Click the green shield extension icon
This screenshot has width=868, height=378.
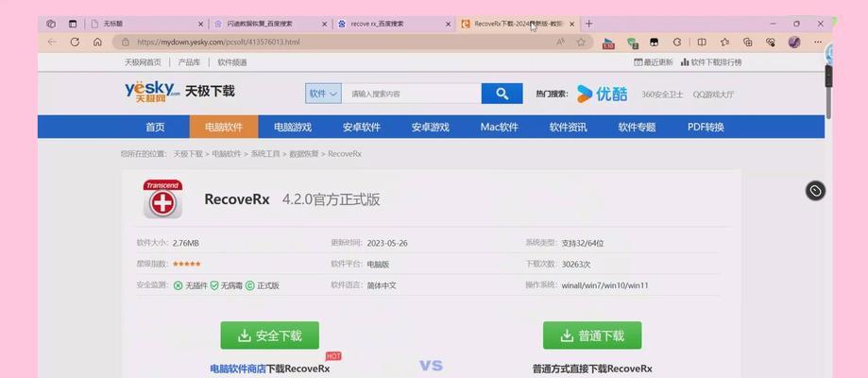[633, 43]
